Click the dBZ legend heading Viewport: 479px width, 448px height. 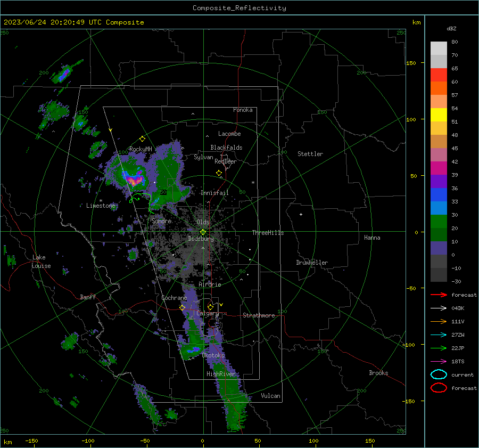pos(451,29)
